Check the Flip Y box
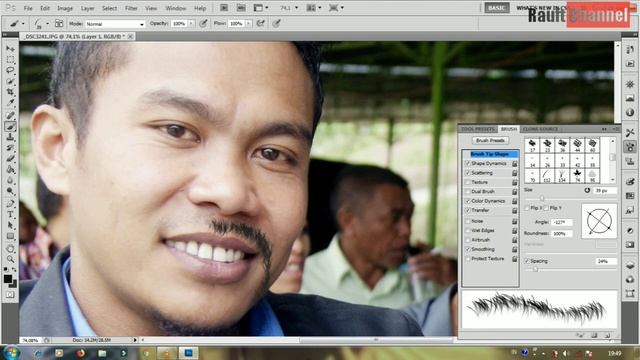 tap(546, 208)
